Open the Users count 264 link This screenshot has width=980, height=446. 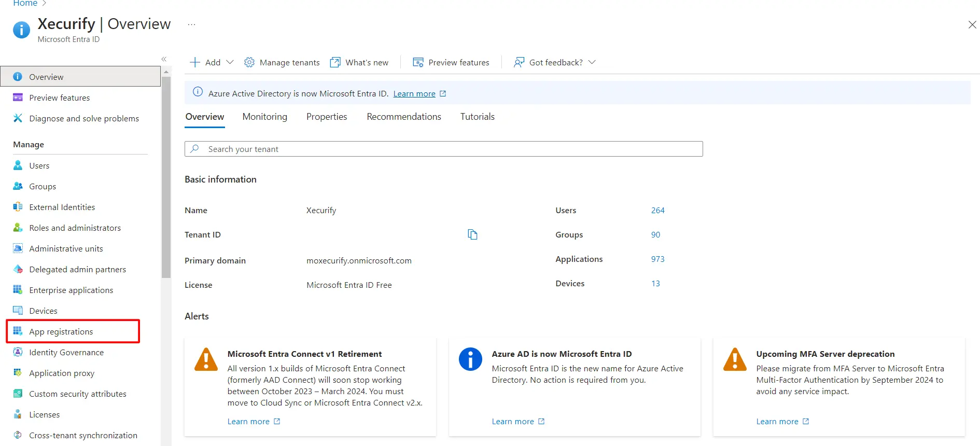(657, 210)
